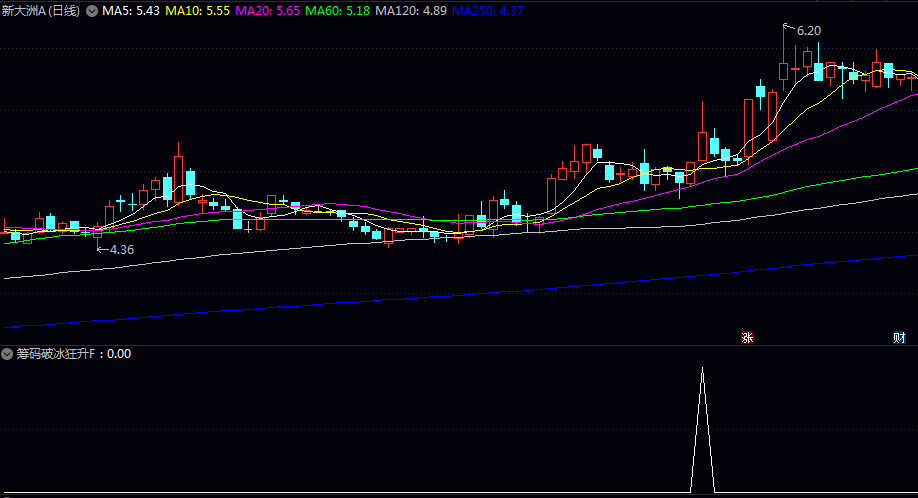Click the MA10: 5.55 label
Viewport: 918px width, 498px height.
[197, 11]
